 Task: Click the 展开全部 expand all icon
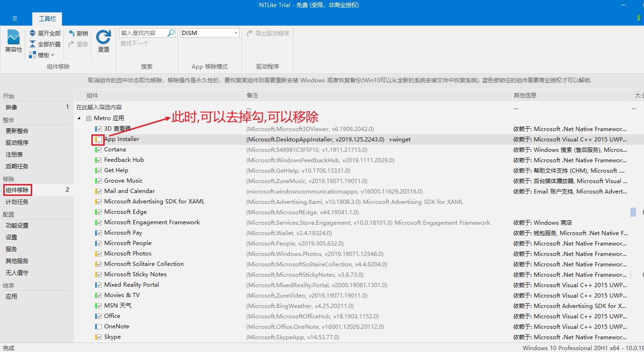point(32,33)
